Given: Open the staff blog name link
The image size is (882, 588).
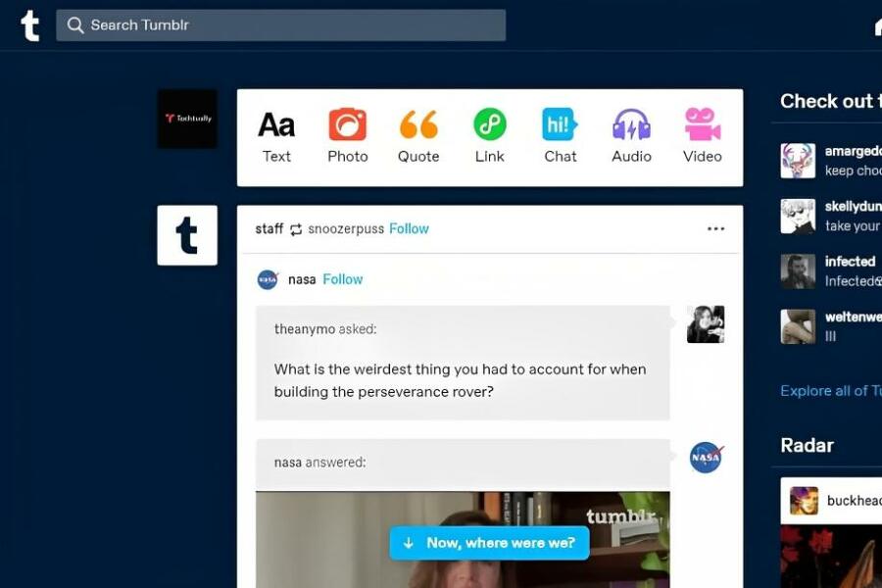Looking at the screenshot, I should (269, 229).
